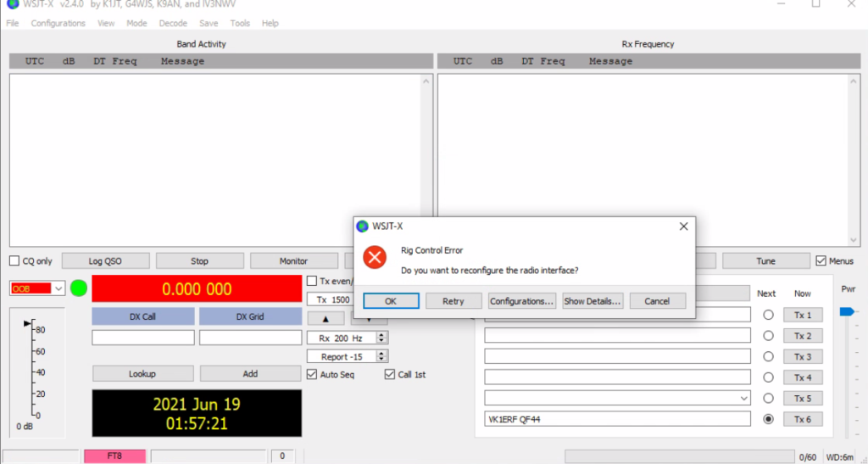Select the Next radio button for Tx 6

point(768,419)
